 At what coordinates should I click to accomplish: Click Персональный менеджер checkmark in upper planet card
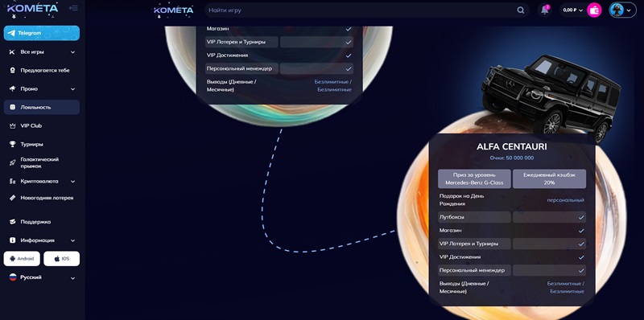click(349, 69)
